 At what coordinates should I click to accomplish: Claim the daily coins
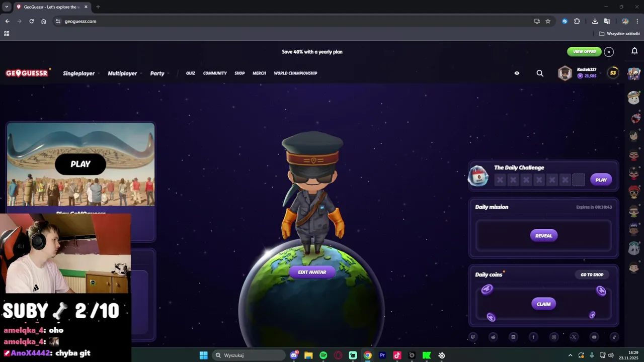coord(543,304)
